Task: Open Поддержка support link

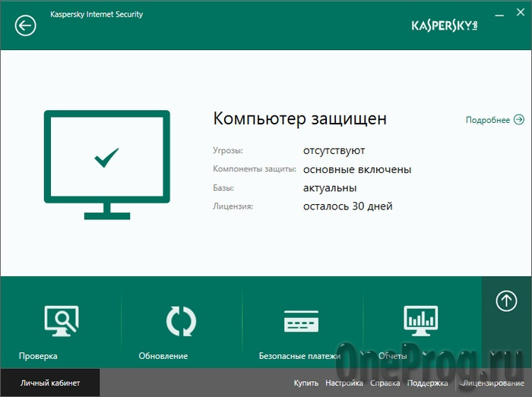Action: 427,383
